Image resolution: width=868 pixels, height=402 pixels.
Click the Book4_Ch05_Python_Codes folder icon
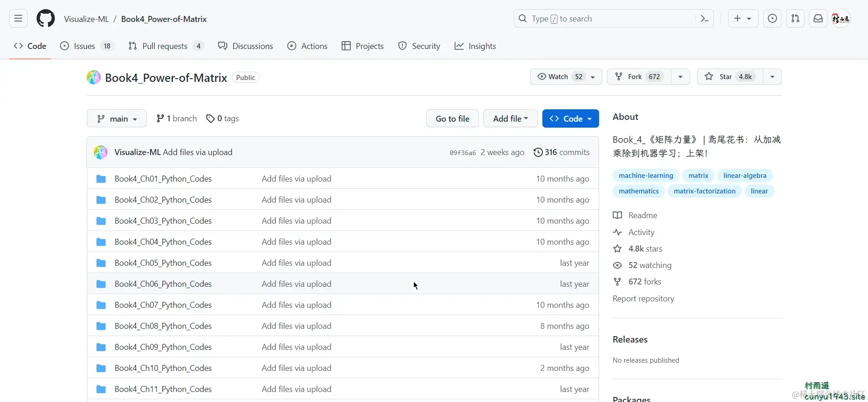(101, 263)
